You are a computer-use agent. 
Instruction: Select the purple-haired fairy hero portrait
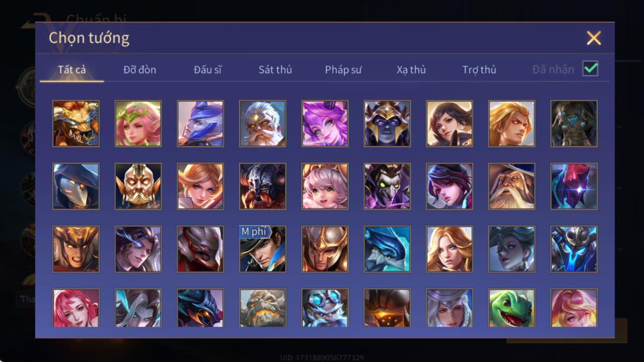coord(325,124)
